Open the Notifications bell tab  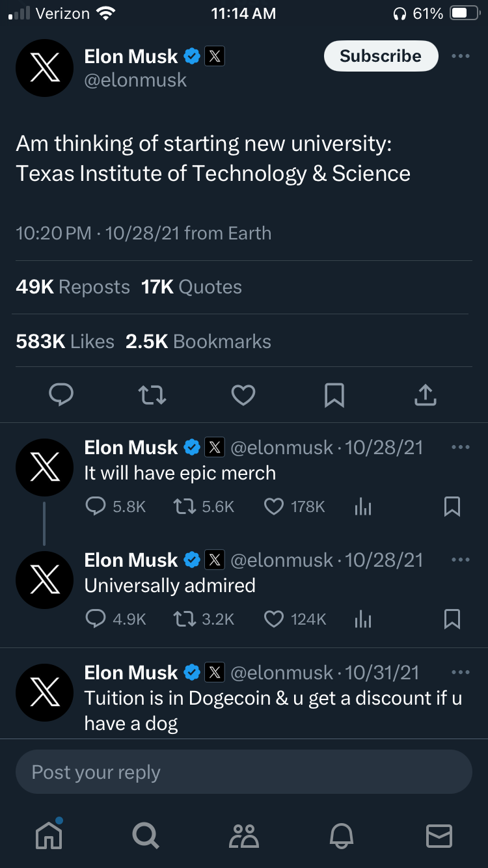coord(342,835)
